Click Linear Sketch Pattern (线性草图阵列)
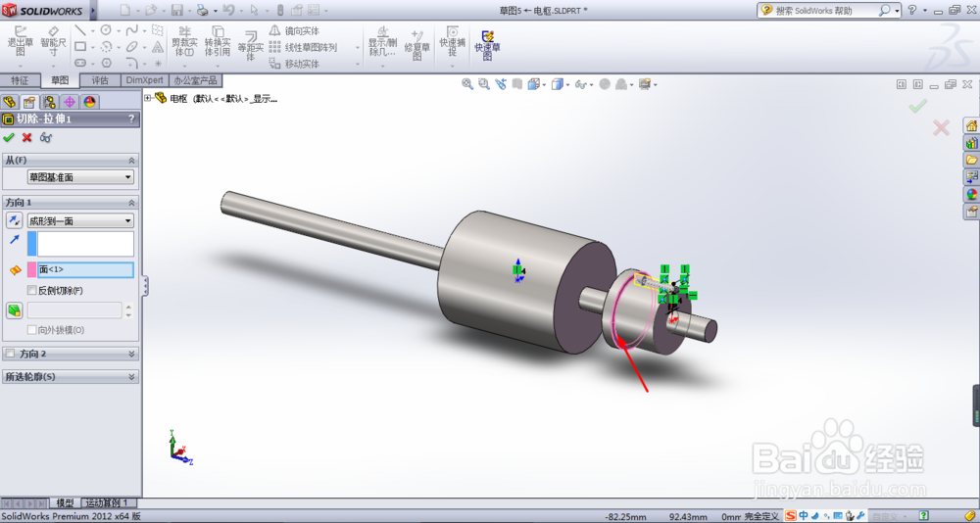The height and width of the screenshot is (523, 980). pos(303,47)
